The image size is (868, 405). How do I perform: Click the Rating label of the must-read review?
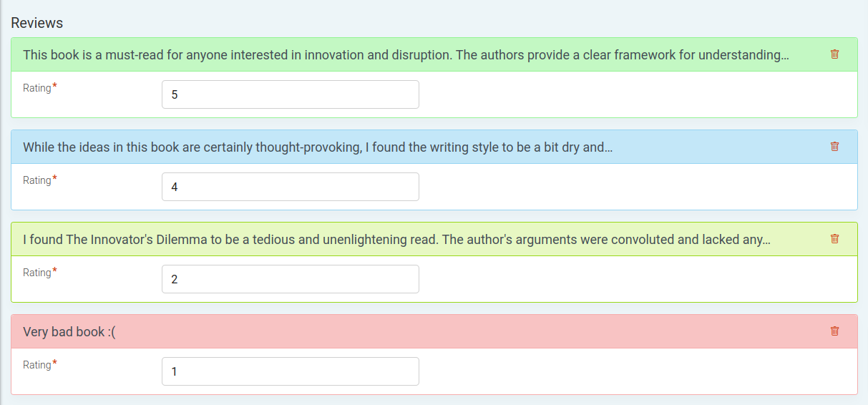pos(37,88)
